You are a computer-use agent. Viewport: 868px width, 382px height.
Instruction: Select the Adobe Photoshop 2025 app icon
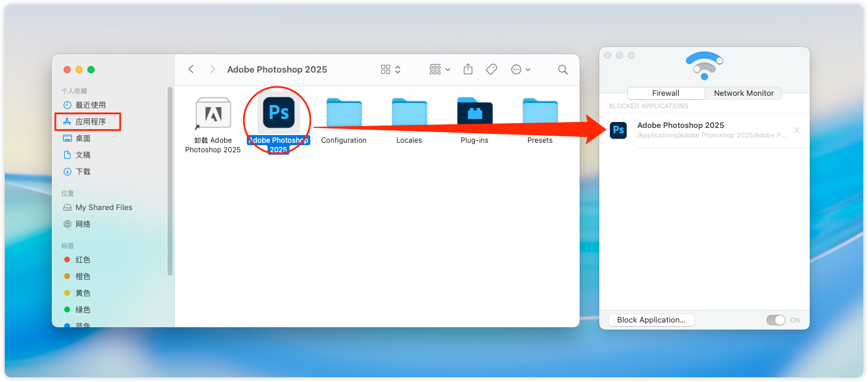tap(278, 113)
